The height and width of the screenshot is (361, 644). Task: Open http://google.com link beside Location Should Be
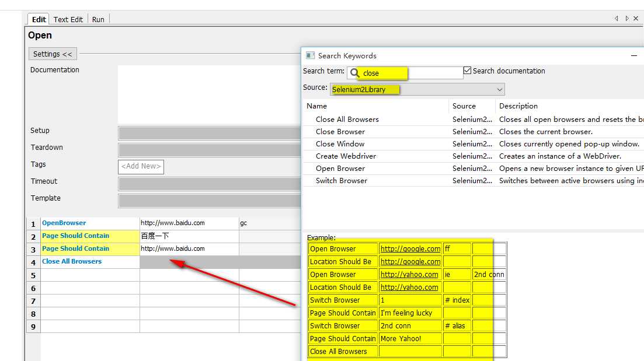pos(410,261)
